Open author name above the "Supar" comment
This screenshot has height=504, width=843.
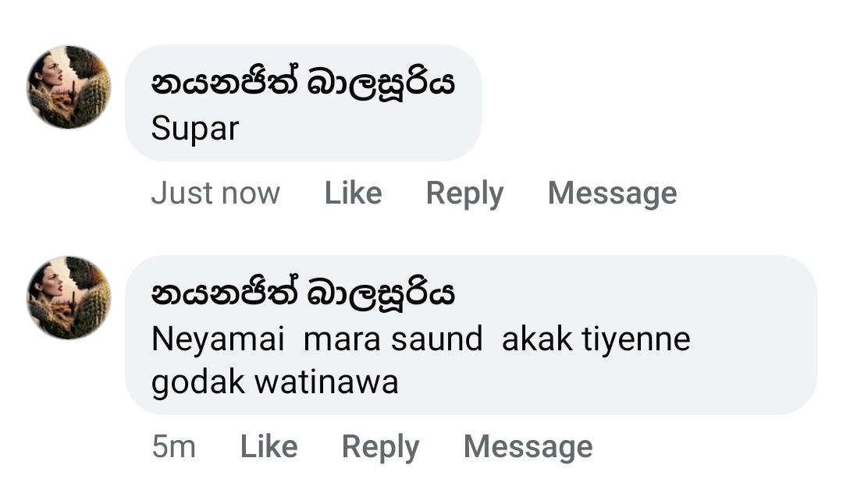(x=302, y=83)
